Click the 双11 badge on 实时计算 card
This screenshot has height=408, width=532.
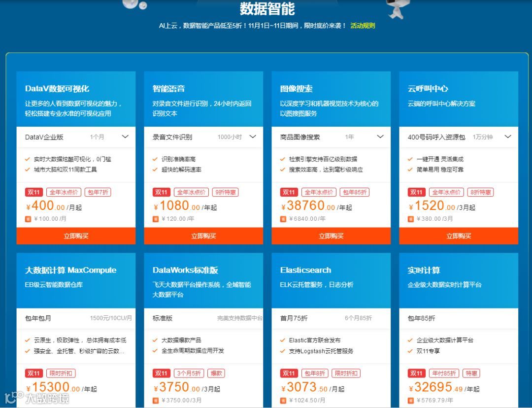416,374
